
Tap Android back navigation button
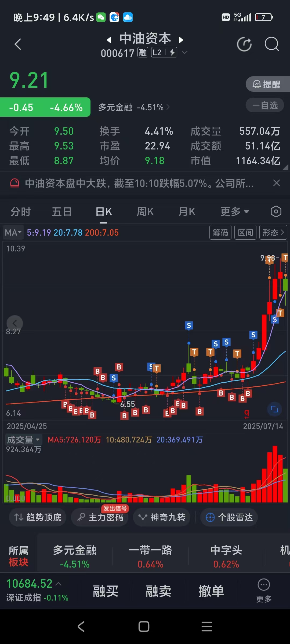tap(81, 627)
